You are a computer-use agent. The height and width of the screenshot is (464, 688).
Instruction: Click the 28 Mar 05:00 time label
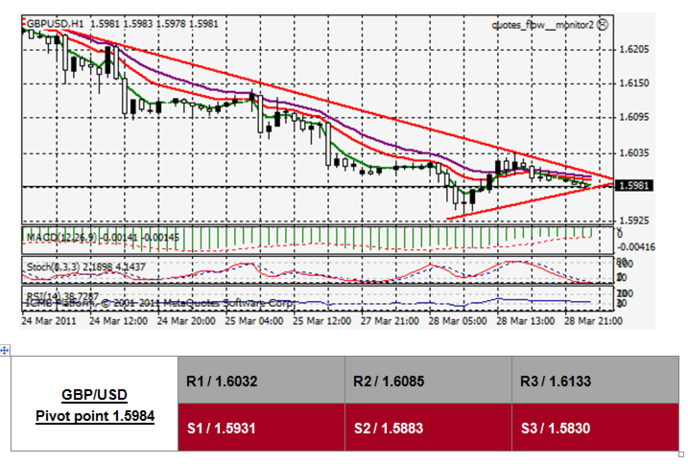(x=458, y=321)
